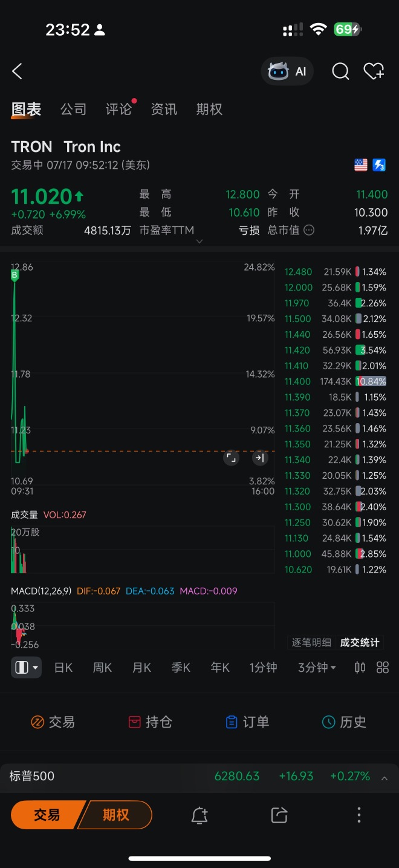
Task: Select the 11.420 price level row
Action: point(336,350)
